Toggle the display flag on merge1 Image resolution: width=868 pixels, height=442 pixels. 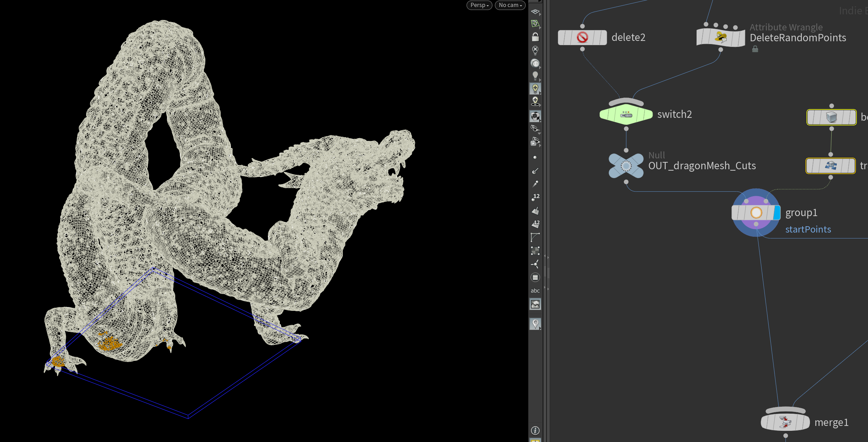(x=806, y=422)
